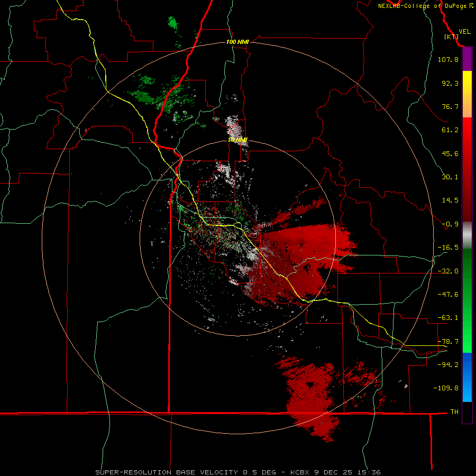476x476 pixels.
Task: Click the 92.3 scale value
Action: click(450, 83)
